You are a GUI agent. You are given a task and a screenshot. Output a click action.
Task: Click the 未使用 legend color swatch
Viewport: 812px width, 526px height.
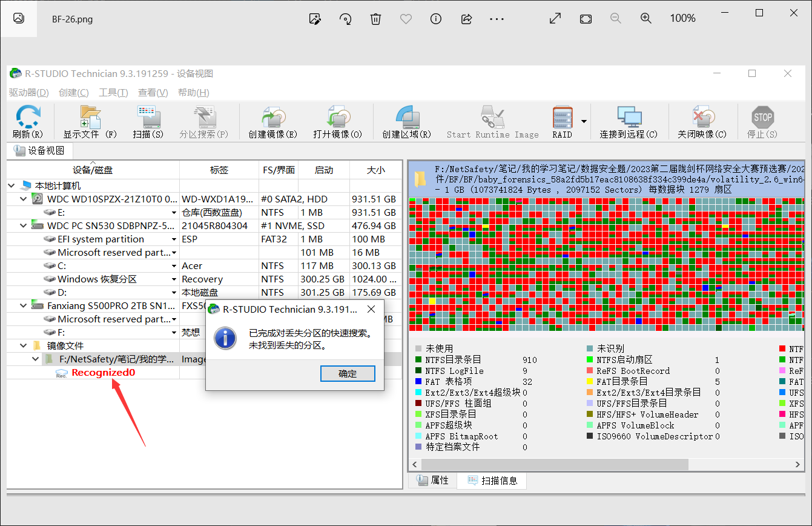point(418,349)
